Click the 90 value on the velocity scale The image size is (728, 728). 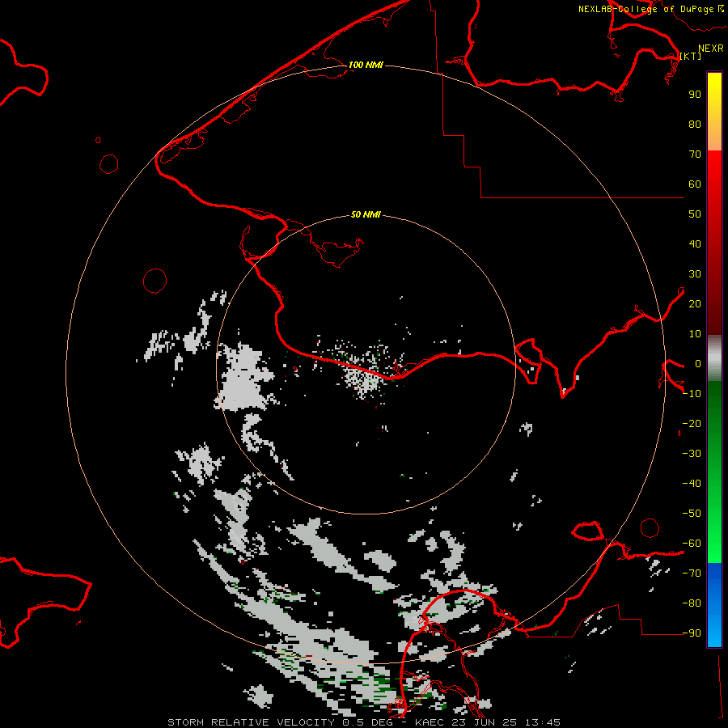pyautogui.click(x=695, y=95)
